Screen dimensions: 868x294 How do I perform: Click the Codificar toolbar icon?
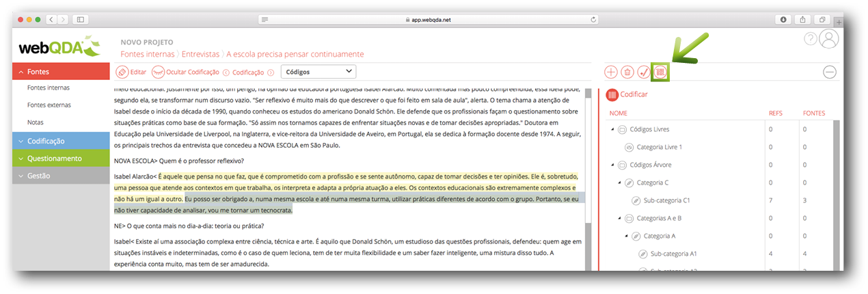[660, 72]
